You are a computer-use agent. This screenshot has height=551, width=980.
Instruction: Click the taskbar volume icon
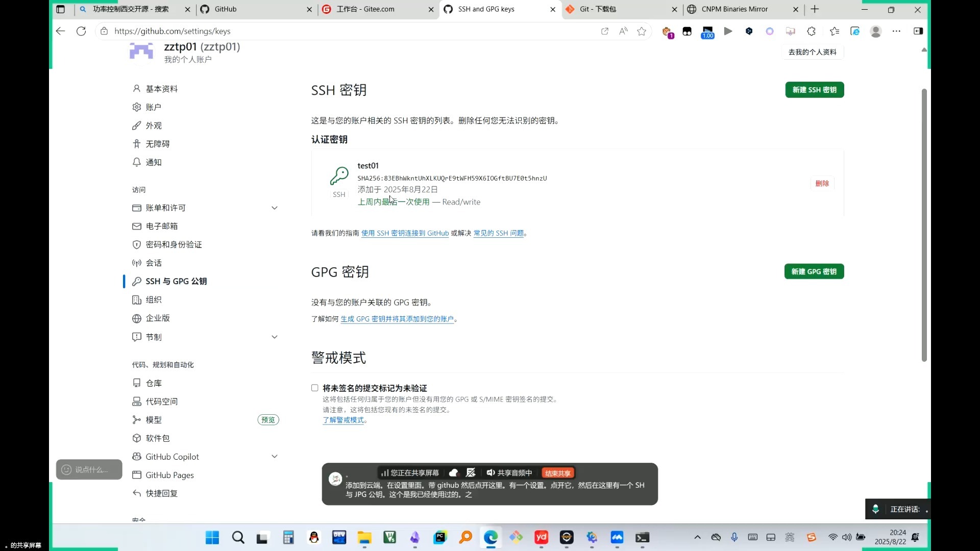pos(847,537)
